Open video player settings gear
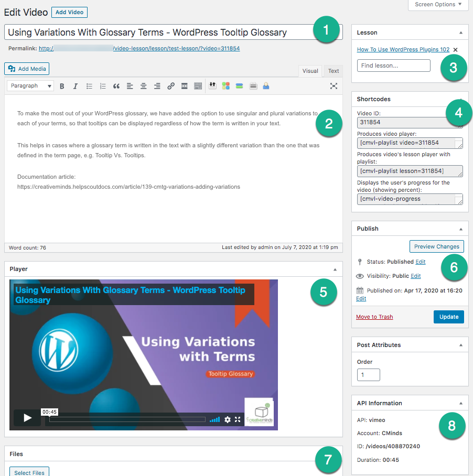Image resolution: width=473 pixels, height=476 pixels. pyautogui.click(x=228, y=419)
